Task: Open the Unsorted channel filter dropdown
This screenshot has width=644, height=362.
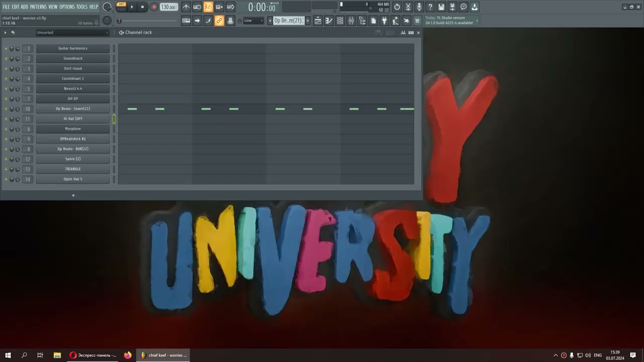Action: [x=72, y=32]
